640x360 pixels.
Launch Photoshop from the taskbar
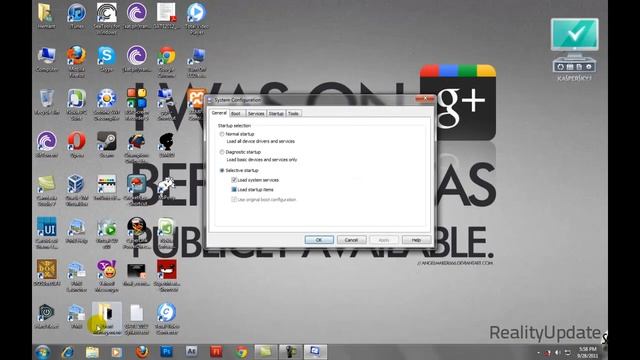pyautogui.click(x=167, y=352)
